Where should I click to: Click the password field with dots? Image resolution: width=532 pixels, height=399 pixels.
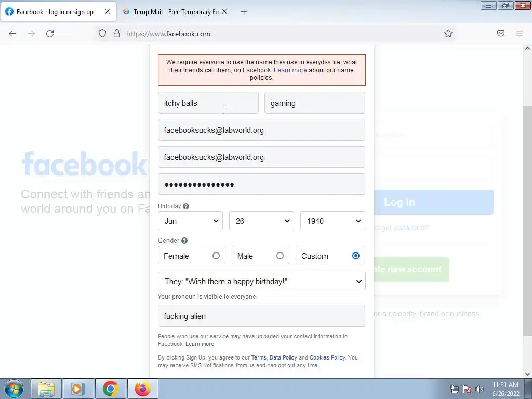[262, 184]
